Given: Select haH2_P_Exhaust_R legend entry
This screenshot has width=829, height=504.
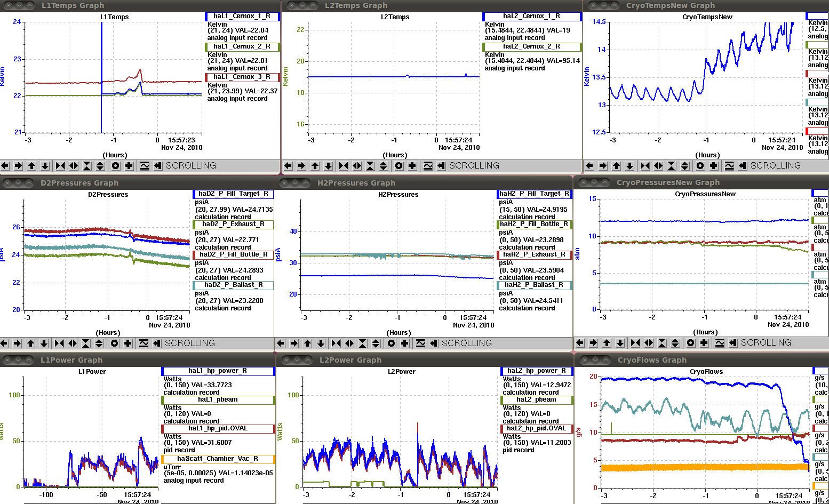Looking at the screenshot, I should [535, 254].
